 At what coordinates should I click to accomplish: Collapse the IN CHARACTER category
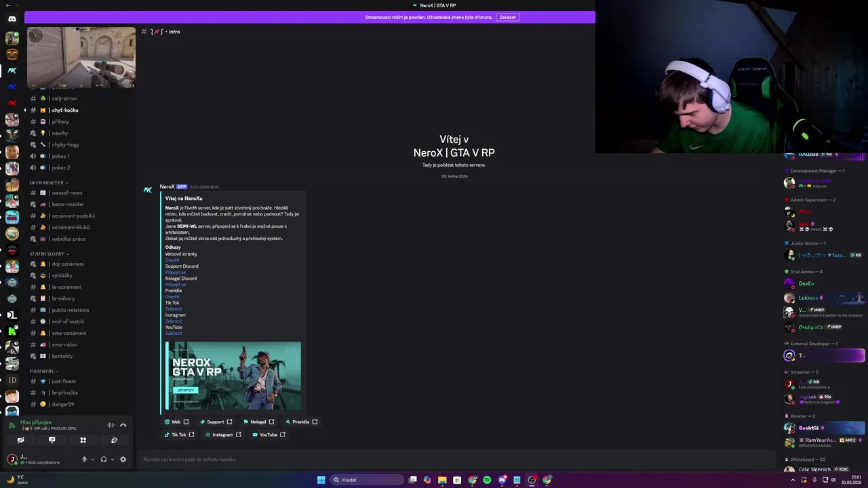pyautogui.click(x=48, y=182)
